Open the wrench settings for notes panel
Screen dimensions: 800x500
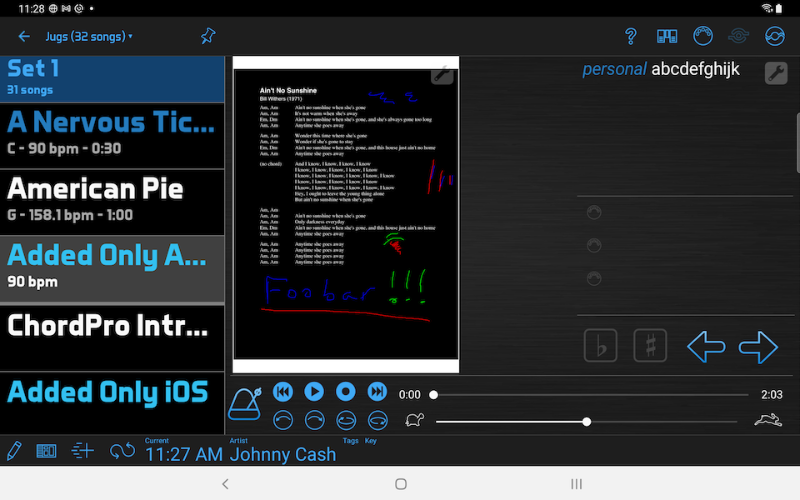click(x=776, y=73)
